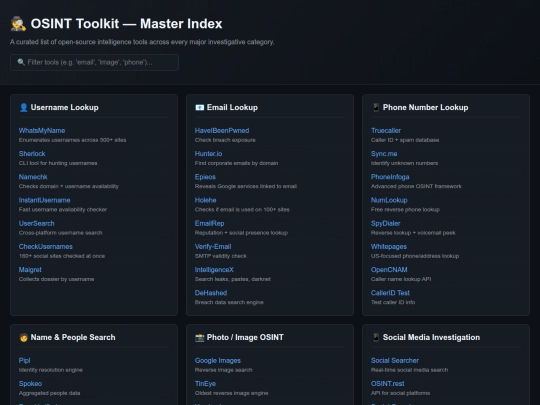Open the Holehe link
Image resolution: width=540 pixels, height=405 pixels.
(205, 200)
